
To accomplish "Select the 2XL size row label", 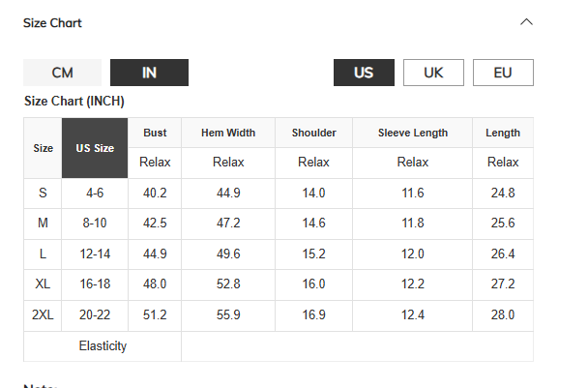I will [x=43, y=314].
